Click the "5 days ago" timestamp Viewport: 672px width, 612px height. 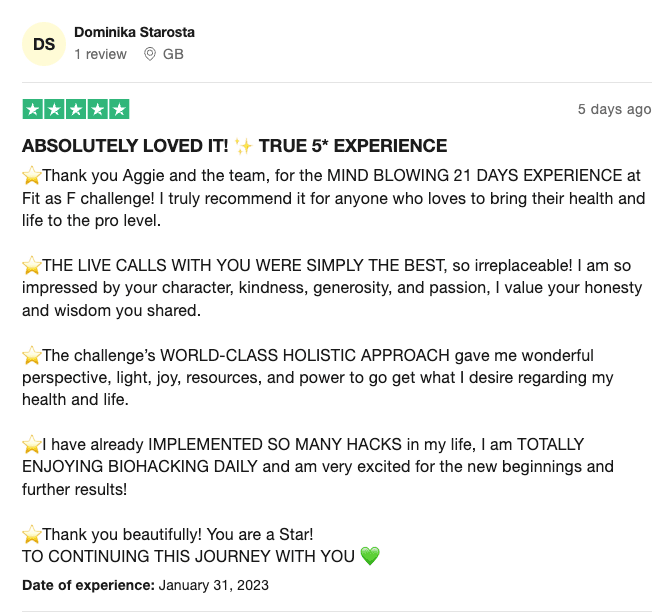tap(614, 109)
